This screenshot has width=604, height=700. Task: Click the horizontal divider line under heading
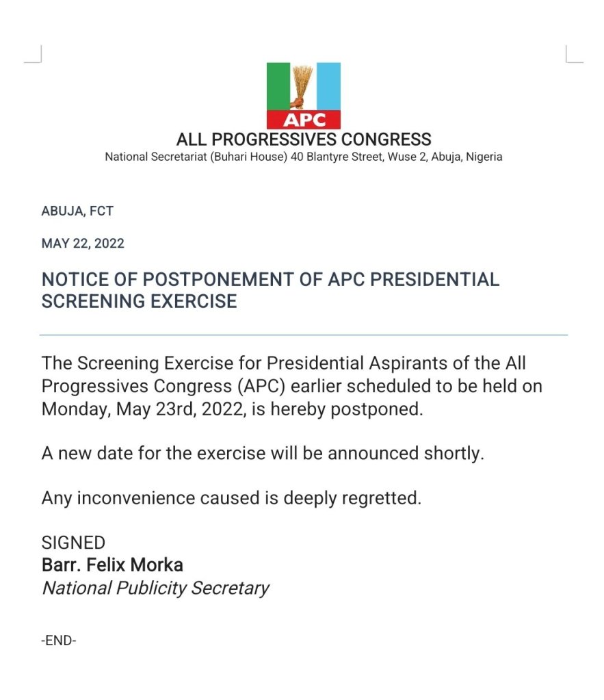point(304,335)
